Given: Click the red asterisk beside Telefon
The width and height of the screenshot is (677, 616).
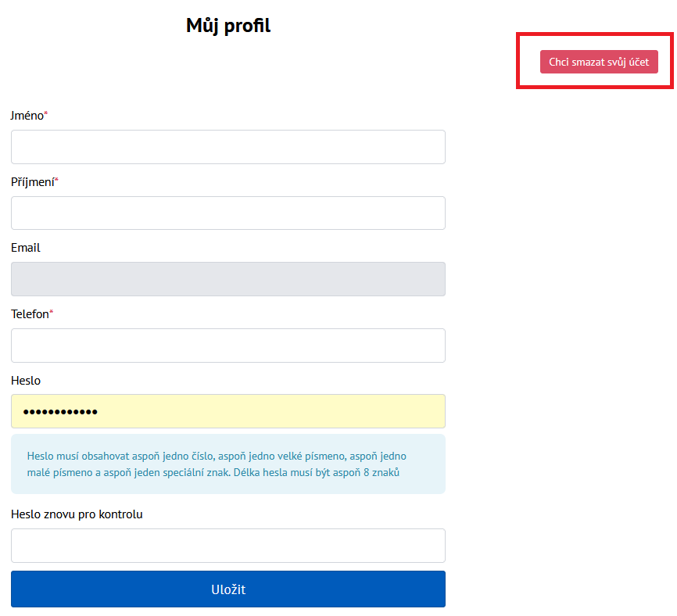Looking at the screenshot, I should [x=52, y=313].
